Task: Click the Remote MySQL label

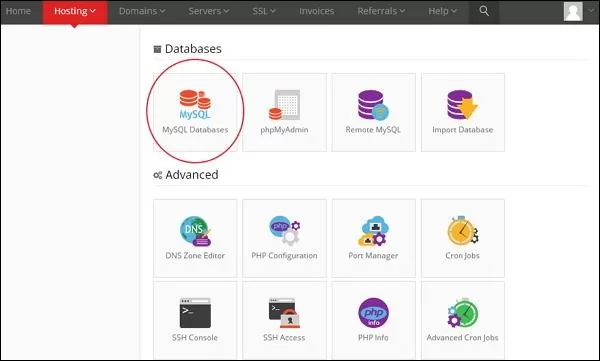Action: [x=373, y=130]
